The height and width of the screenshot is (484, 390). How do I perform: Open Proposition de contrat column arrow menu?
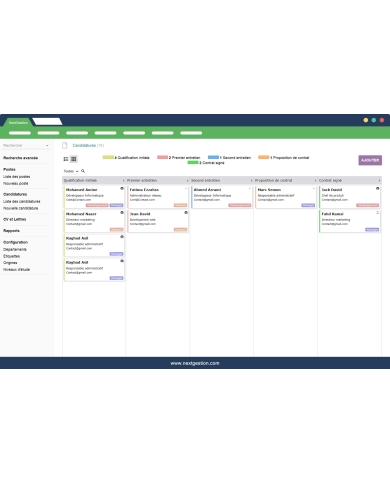click(x=315, y=181)
